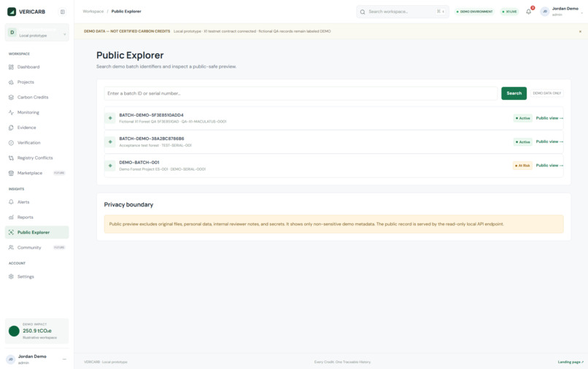Select the BATCH-DEMO-38A2BC8786B6 title text
588x369 pixels.
152,139
